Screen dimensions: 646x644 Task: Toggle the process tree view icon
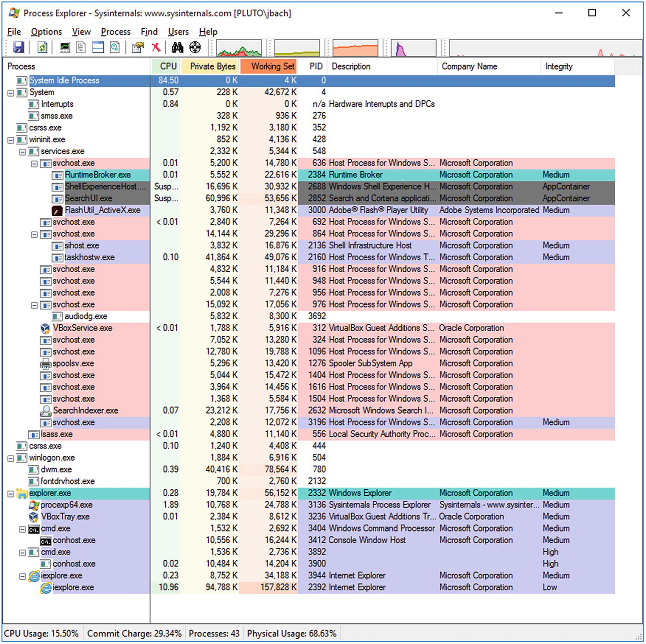(x=81, y=47)
